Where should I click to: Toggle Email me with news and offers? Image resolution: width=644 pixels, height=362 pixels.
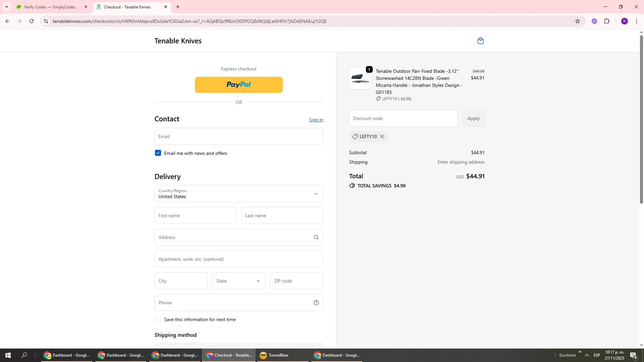click(158, 153)
